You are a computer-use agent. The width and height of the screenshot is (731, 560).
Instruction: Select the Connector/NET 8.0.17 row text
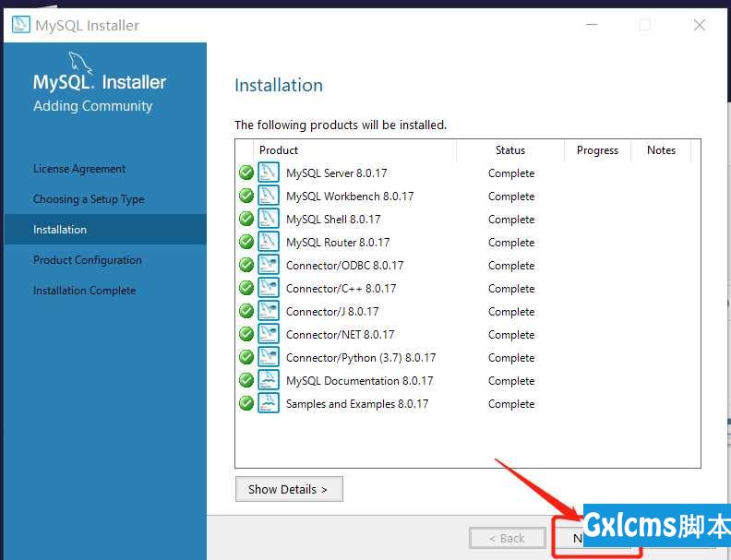click(x=341, y=335)
